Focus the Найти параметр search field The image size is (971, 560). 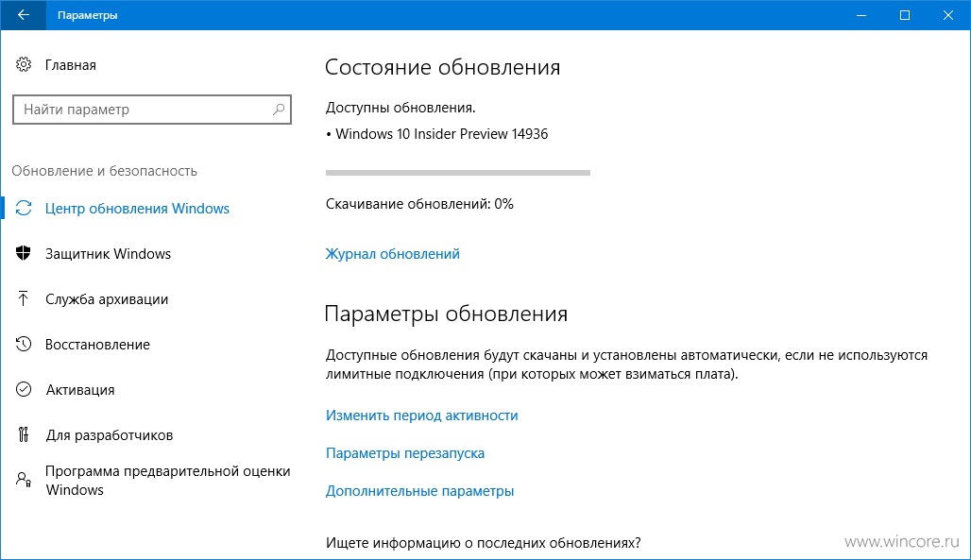coord(152,110)
